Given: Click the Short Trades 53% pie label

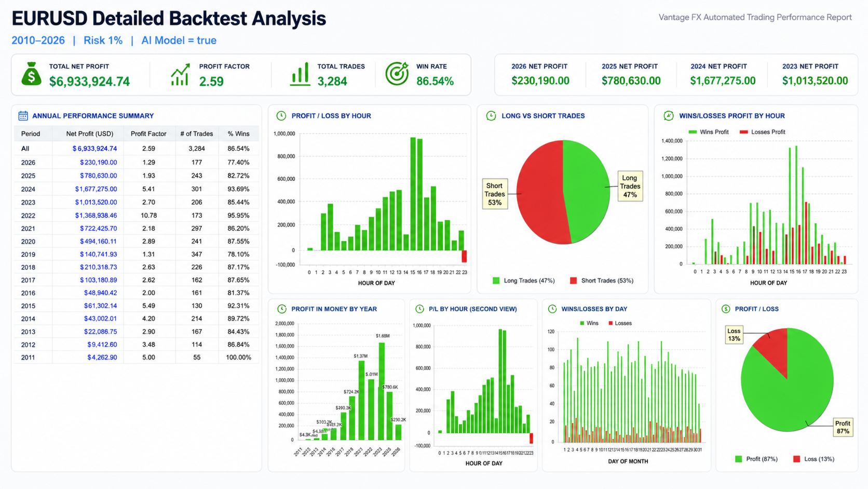Looking at the screenshot, I should pos(494,194).
